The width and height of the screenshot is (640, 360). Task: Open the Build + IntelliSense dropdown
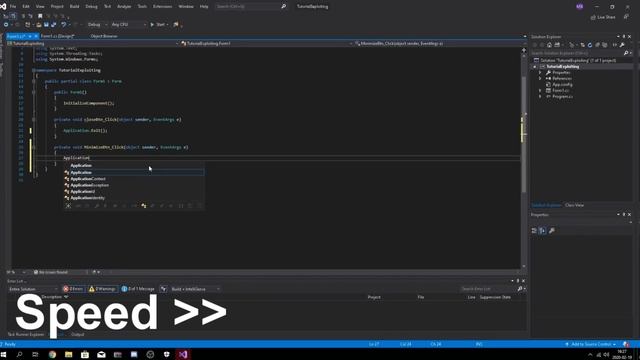tap(195, 289)
